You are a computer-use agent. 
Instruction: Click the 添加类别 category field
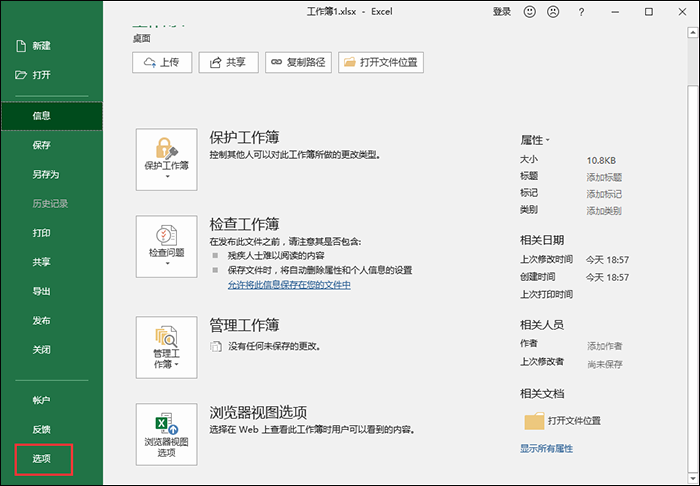604,210
